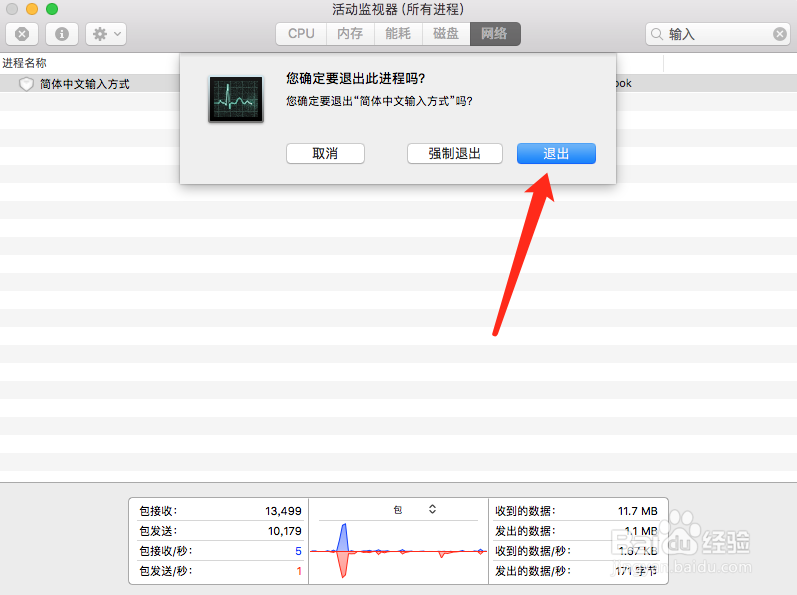Click the 发出的数据 label
Image resolution: width=797 pixels, height=595 pixels.
click(525, 531)
